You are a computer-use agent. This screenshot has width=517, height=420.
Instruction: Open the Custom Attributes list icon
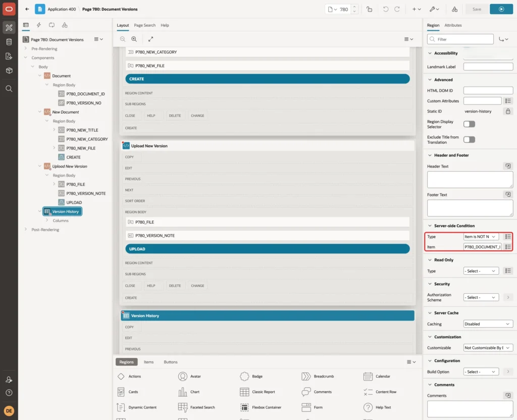508,101
